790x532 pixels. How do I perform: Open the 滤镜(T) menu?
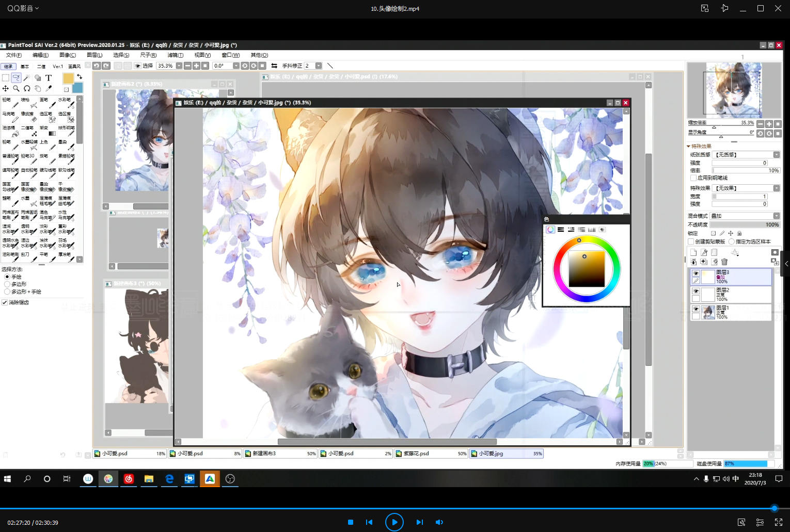pyautogui.click(x=175, y=55)
